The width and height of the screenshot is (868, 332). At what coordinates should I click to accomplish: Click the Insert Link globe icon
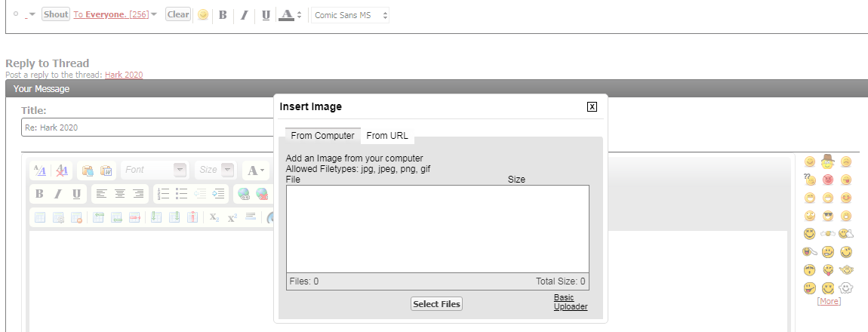point(244,194)
